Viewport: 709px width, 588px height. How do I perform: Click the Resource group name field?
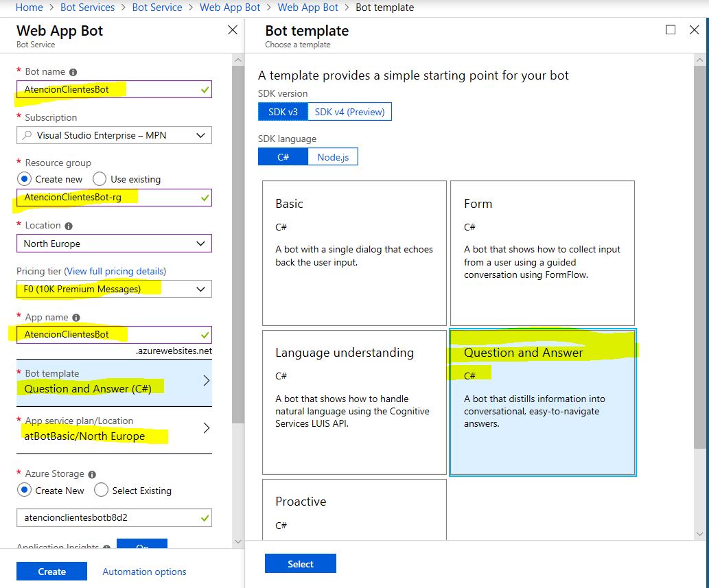point(114,198)
